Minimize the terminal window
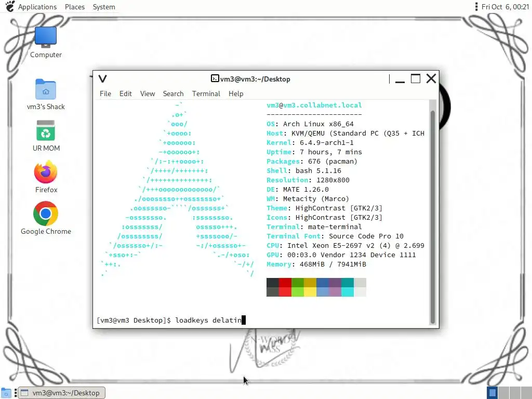The image size is (532, 399). 400,79
